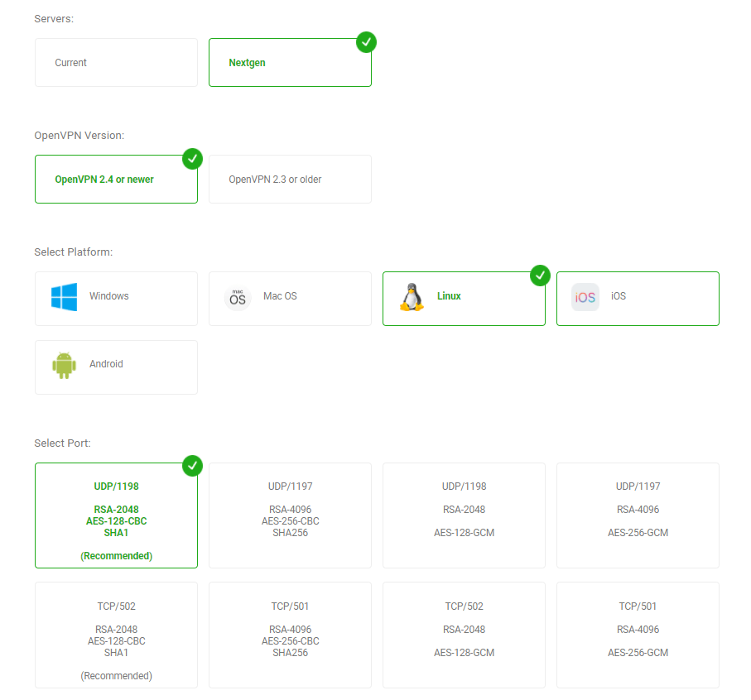Click the green checkmark badge on Nextgen

coord(367,42)
